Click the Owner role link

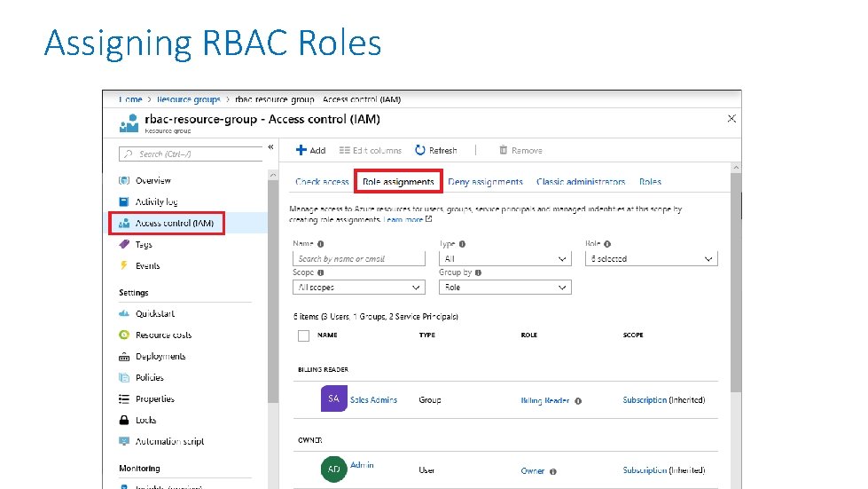click(533, 470)
